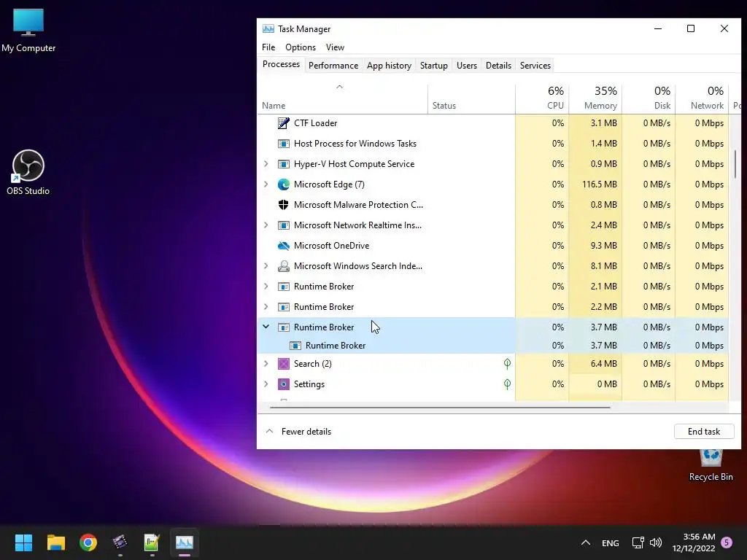The height and width of the screenshot is (560, 747).
Task: Switch to the Startup tab
Action: coord(433,65)
